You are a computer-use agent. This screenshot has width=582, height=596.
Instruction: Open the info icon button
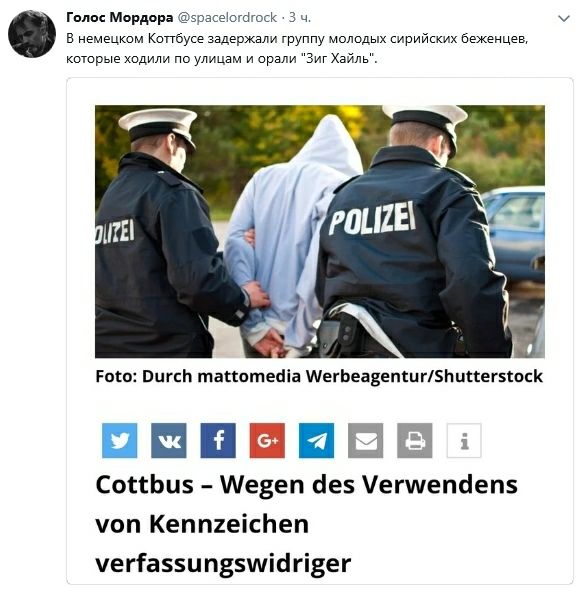464,440
